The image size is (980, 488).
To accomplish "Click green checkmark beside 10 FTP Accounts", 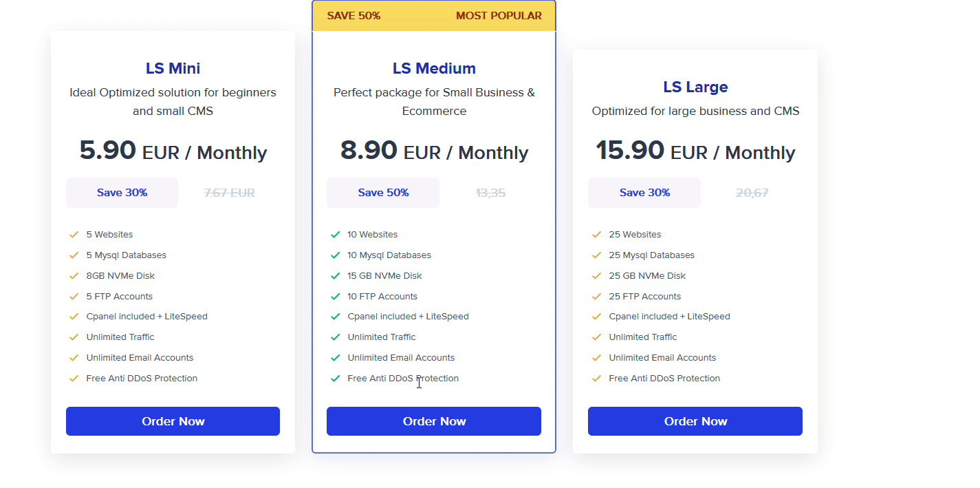I will tap(336, 297).
